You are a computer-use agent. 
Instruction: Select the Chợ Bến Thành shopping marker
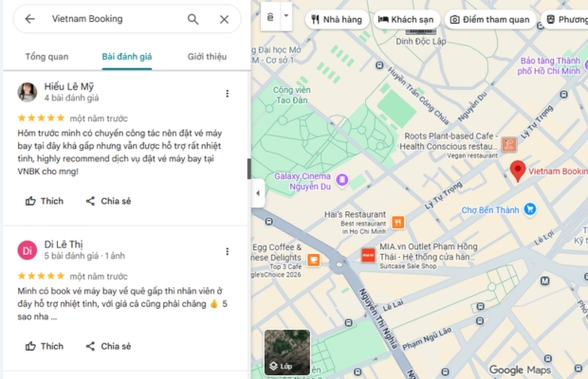(x=530, y=209)
